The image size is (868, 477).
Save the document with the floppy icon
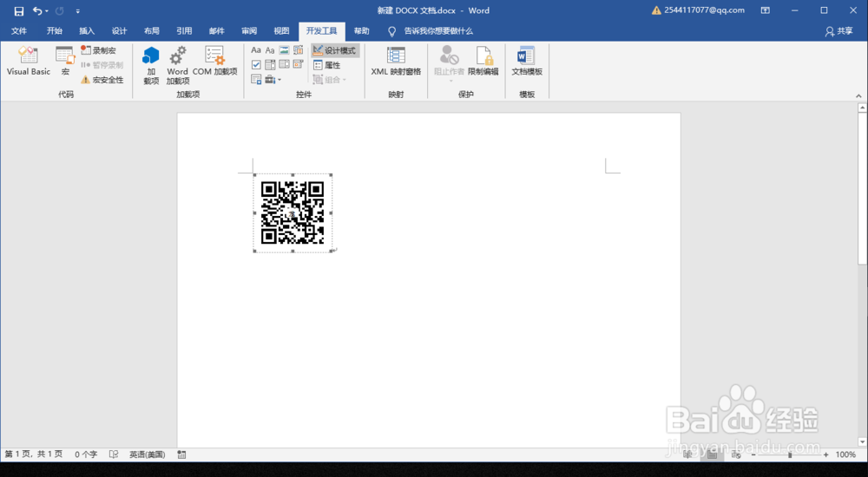[x=19, y=10]
